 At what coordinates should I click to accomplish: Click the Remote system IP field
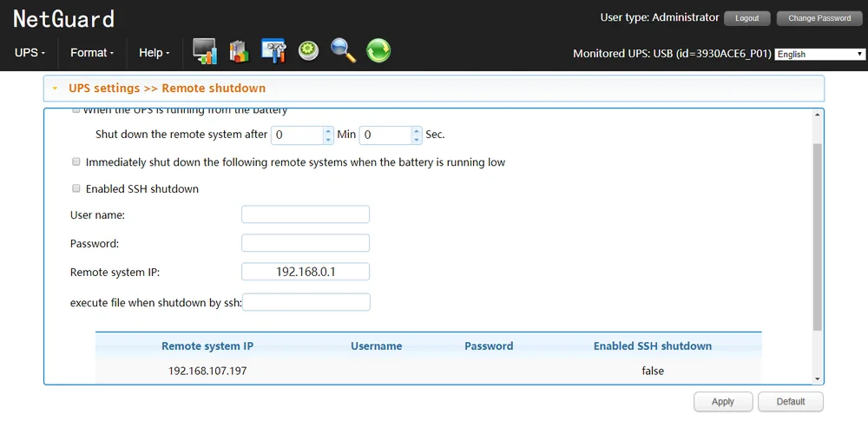306,272
